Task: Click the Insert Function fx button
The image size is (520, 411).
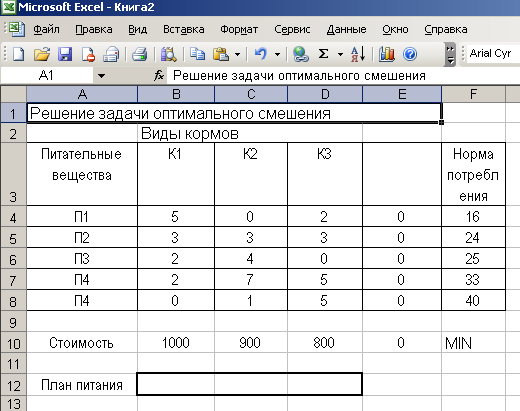Action: (159, 76)
